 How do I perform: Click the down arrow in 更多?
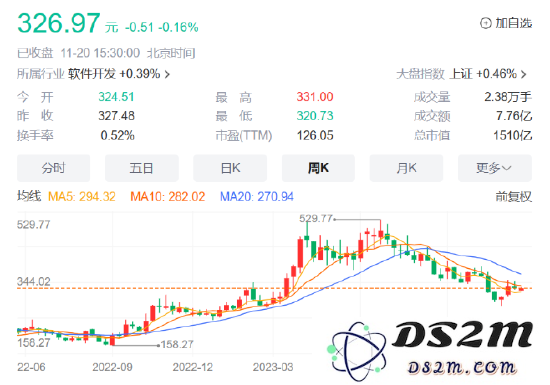(x=506, y=168)
